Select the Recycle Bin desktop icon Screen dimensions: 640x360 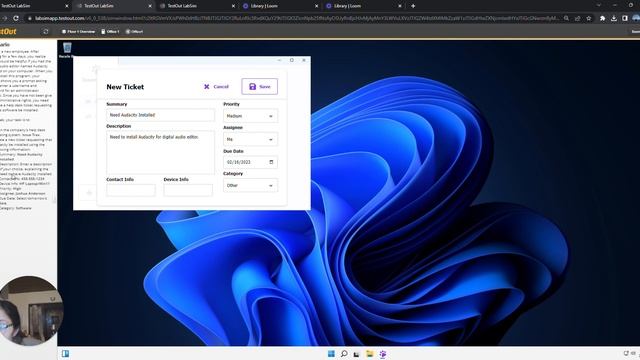pos(67,50)
